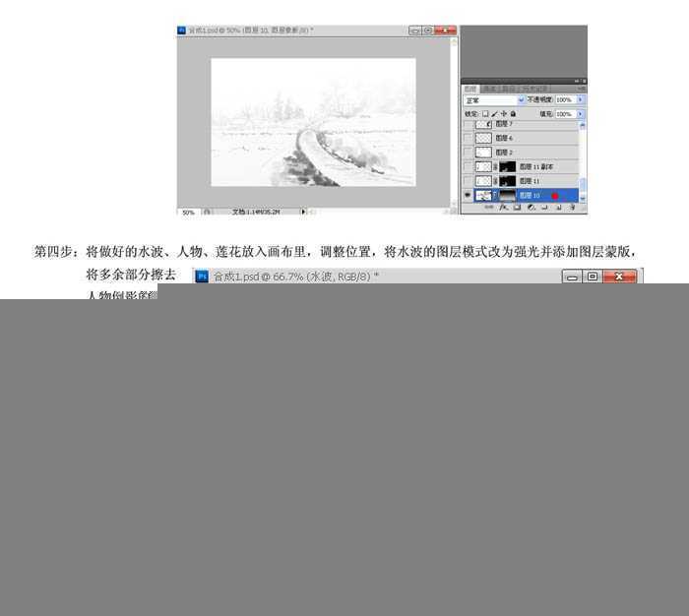The height and width of the screenshot is (616, 689).
Task: Minimize the 66.7% 水波 document window
Action: [572, 277]
